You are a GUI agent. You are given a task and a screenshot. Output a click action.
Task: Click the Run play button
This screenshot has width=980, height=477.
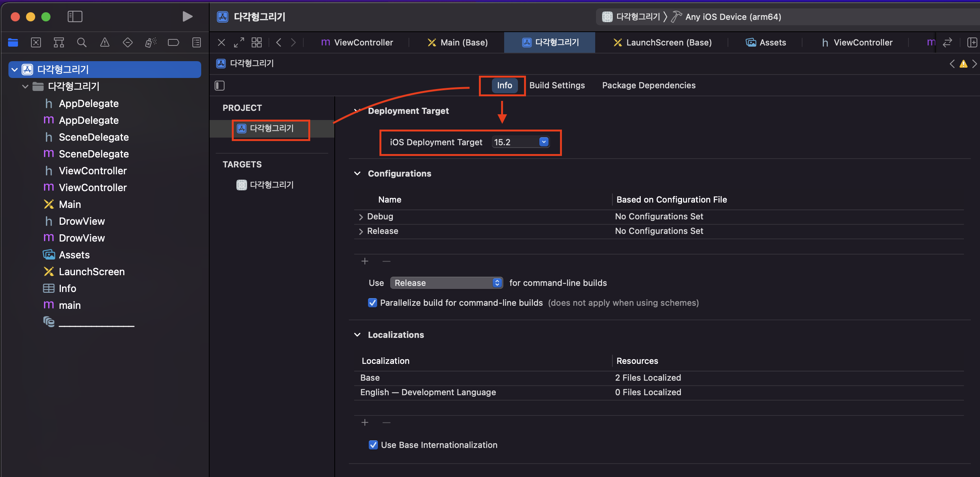click(x=187, y=16)
